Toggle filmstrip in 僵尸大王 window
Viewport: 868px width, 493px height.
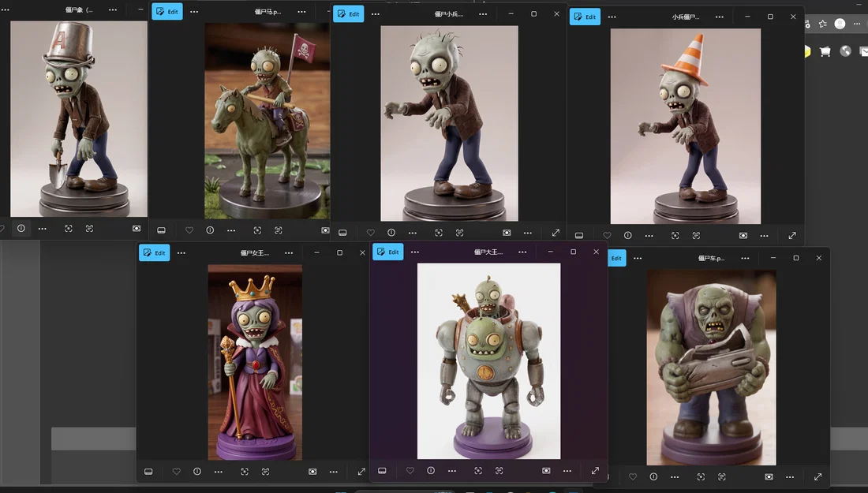pyautogui.click(x=382, y=471)
